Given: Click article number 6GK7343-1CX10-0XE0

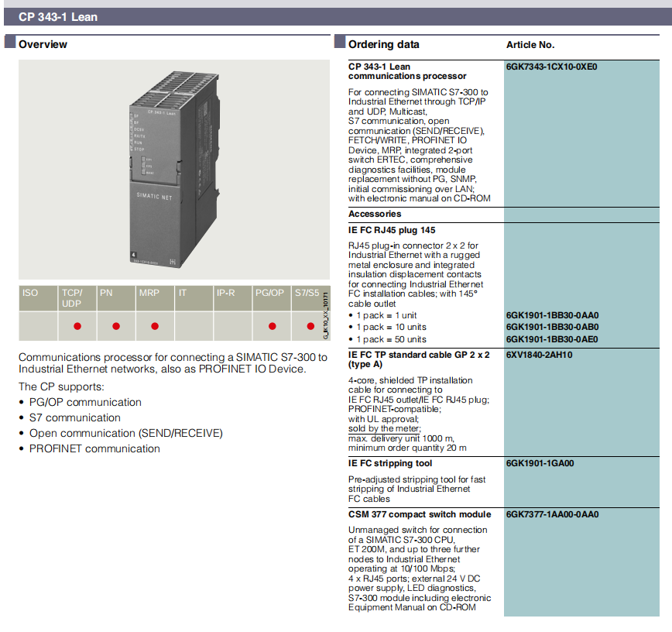Looking at the screenshot, I should coord(551,67).
